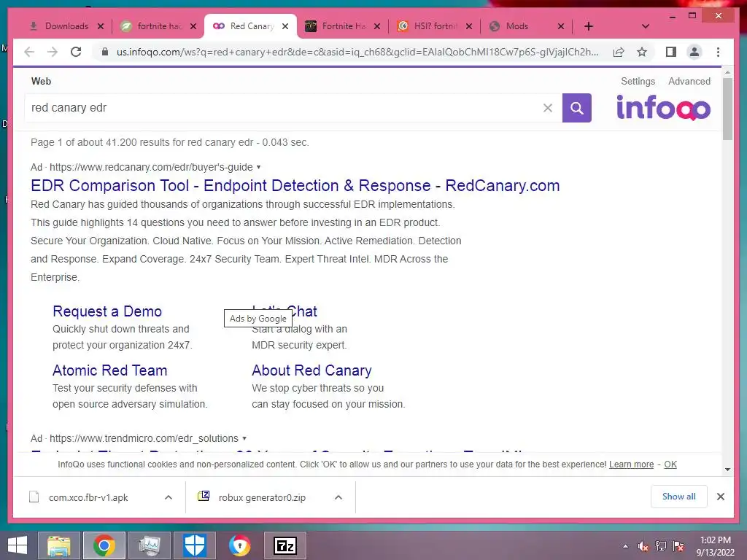Click the scrollbar down arrow
Image resolution: width=747 pixels, height=560 pixels.
pos(727,470)
